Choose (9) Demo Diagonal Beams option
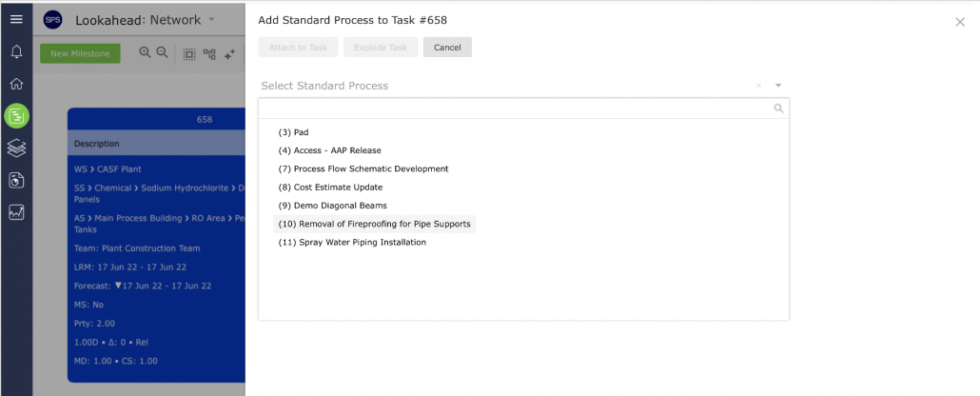 332,206
